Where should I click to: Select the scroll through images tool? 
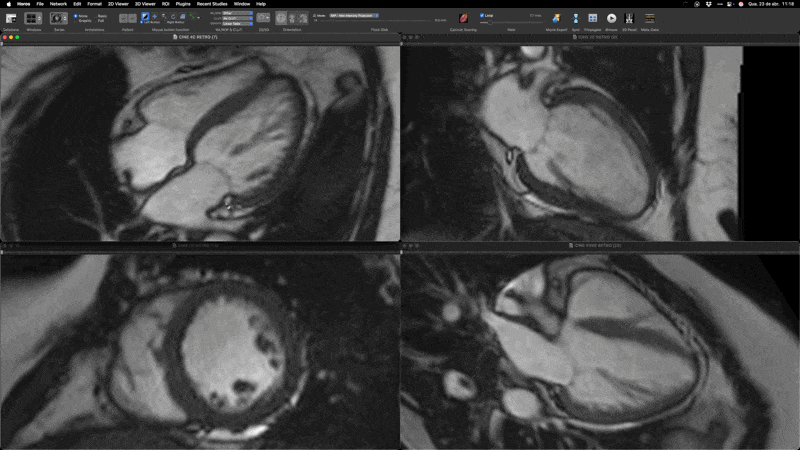click(x=182, y=17)
